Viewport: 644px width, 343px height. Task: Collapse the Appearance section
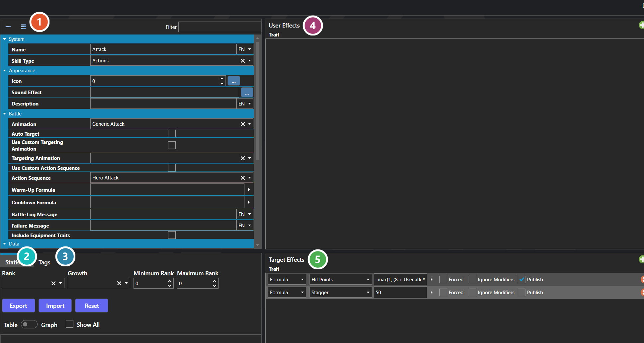click(5, 71)
